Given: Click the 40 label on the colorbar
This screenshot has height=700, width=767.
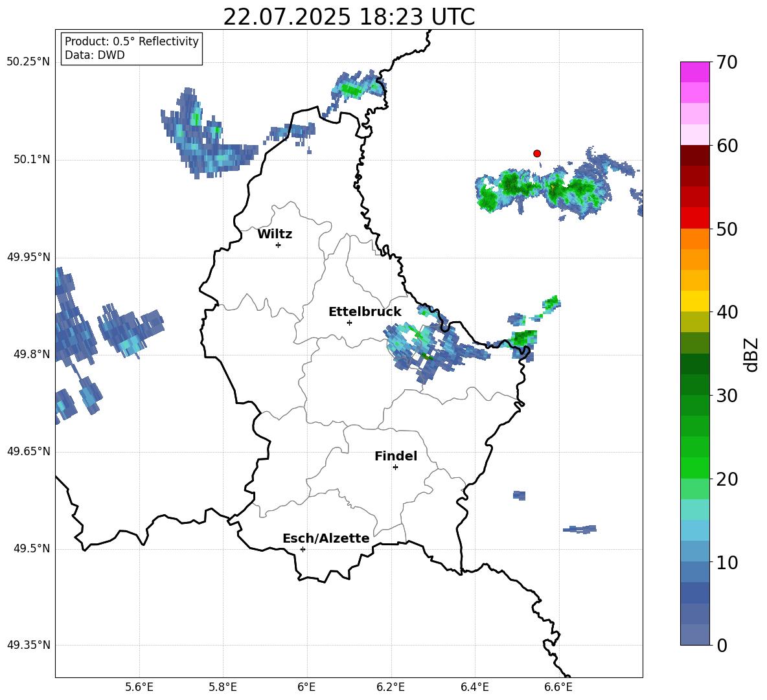Looking at the screenshot, I should [x=727, y=312].
